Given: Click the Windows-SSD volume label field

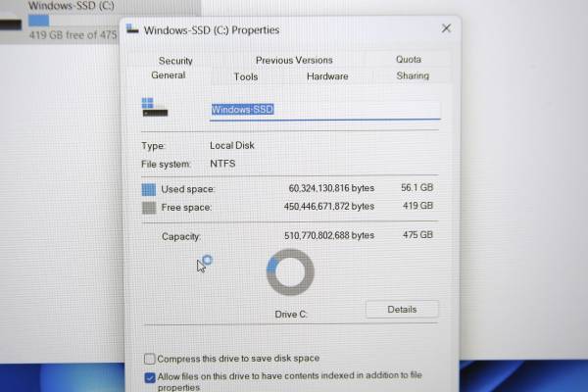Looking at the screenshot, I should point(324,110).
